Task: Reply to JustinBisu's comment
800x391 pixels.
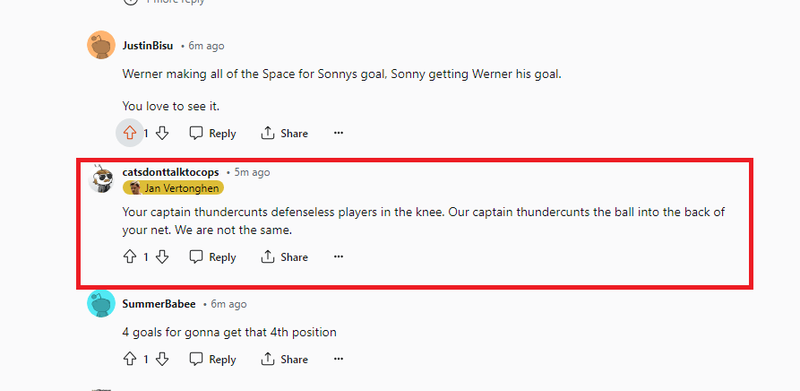Action: [213, 133]
